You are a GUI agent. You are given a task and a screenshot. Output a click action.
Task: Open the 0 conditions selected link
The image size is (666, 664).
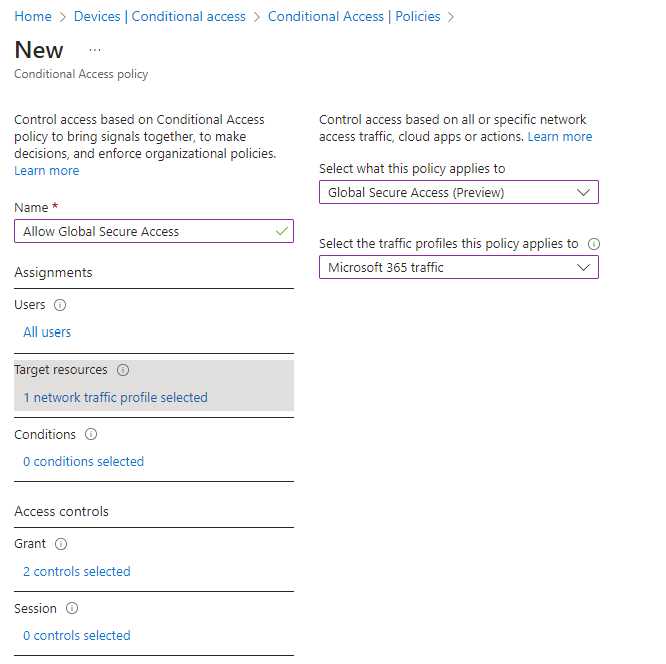(x=83, y=461)
